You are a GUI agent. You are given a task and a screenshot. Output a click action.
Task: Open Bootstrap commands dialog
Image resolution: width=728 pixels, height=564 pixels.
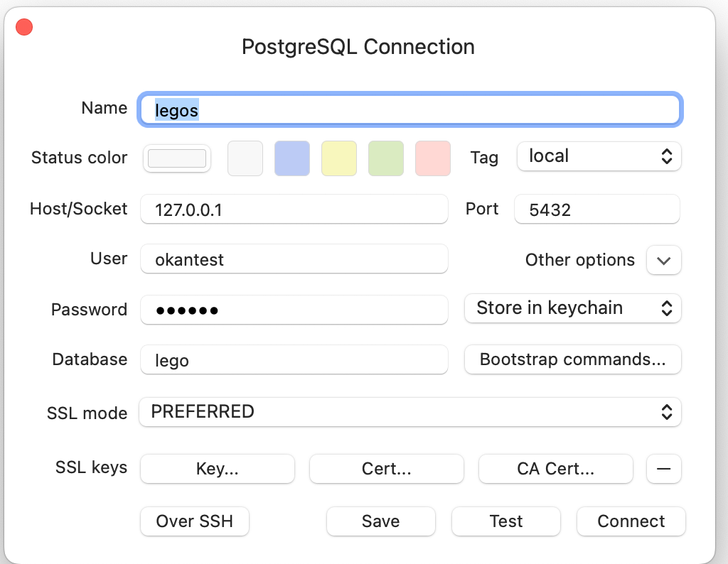pyautogui.click(x=572, y=359)
